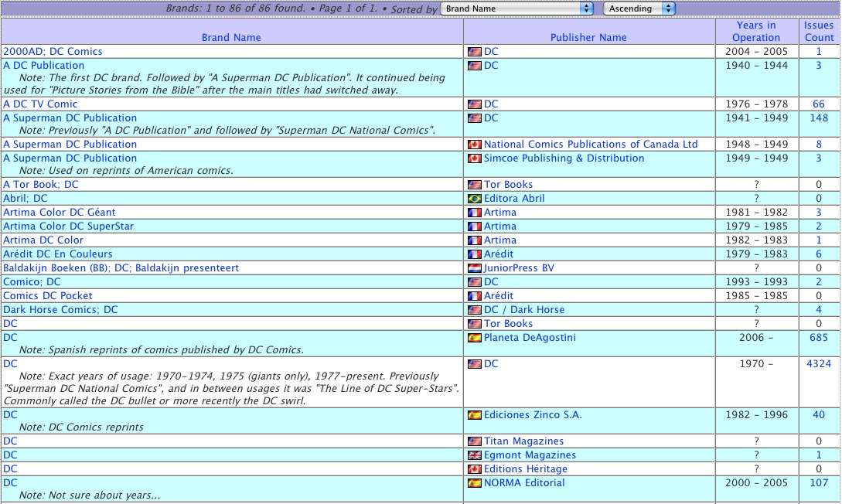Open the A DC TV Comic brand
The height and width of the screenshot is (504, 842).
click(40, 104)
